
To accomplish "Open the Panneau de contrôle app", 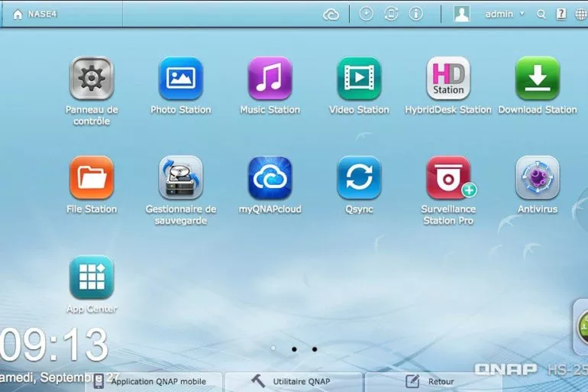I will pyautogui.click(x=92, y=79).
